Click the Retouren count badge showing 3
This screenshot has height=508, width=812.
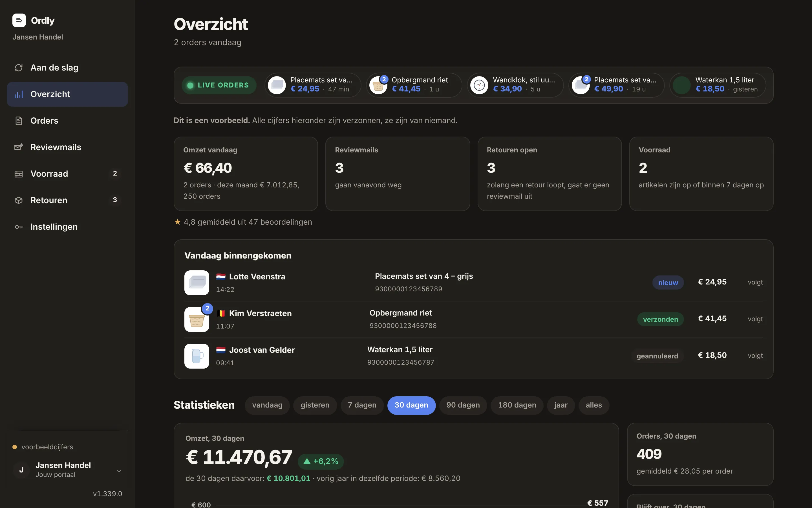(115, 200)
